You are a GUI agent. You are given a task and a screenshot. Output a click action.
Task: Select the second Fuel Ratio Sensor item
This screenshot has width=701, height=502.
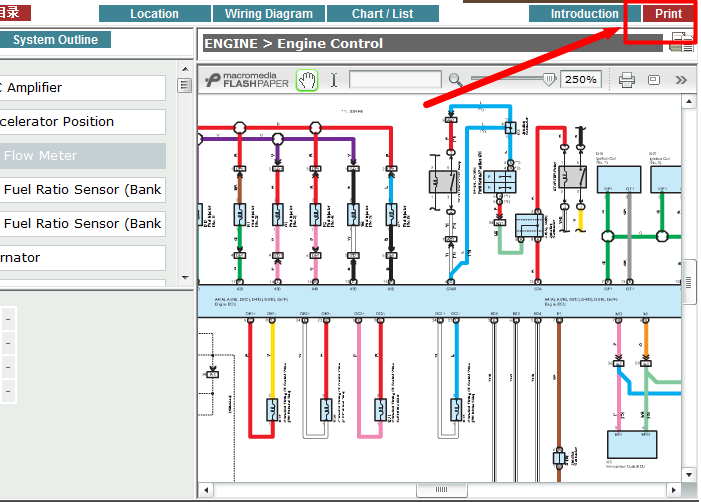click(83, 224)
